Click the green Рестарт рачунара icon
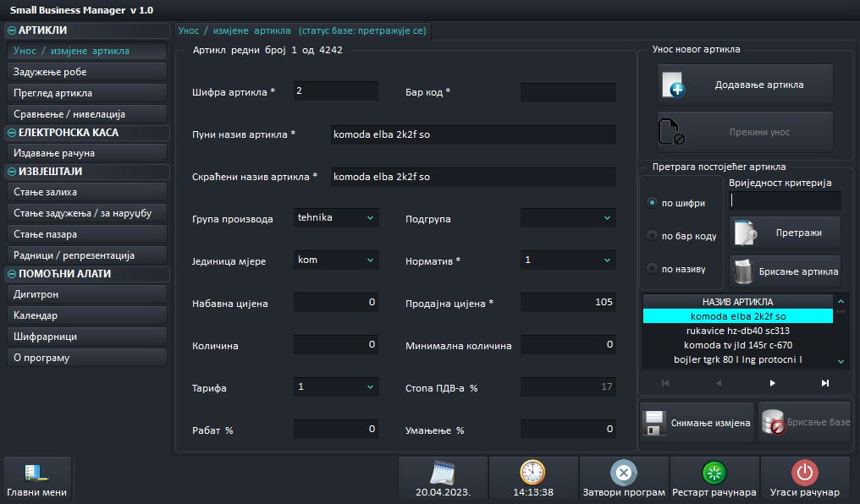The width and height of the screenshot is (860, 504). [714, 472]
